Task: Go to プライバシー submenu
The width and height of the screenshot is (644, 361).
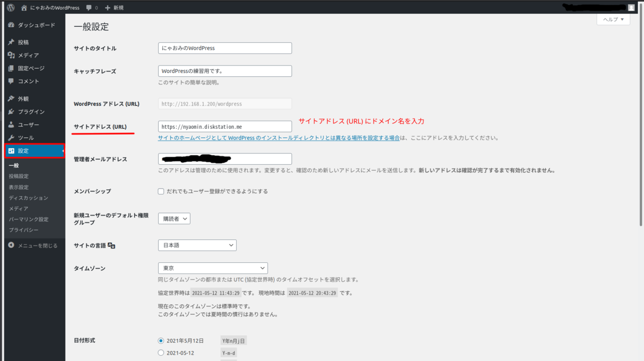Action: (24, 230)
